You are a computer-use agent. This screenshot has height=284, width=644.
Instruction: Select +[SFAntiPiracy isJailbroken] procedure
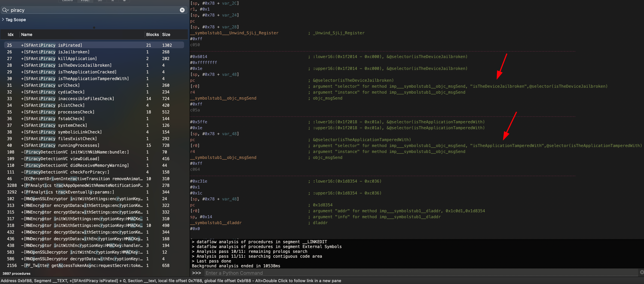tap(94, 52)
